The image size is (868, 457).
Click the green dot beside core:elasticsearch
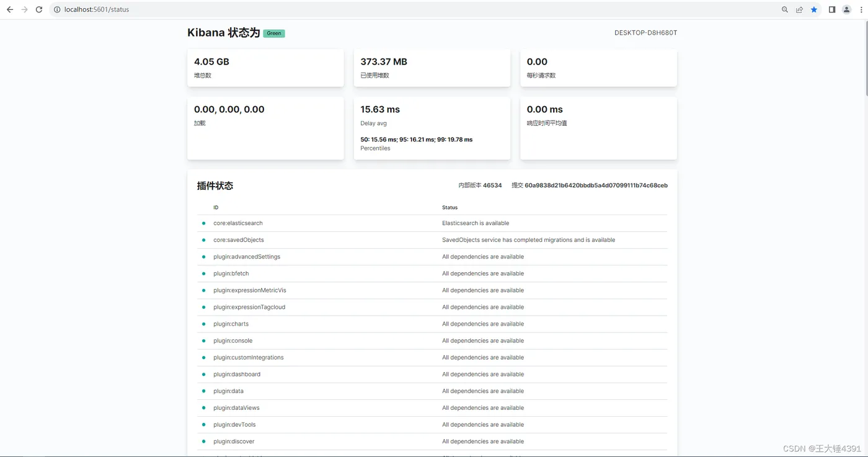coord(203,223)
